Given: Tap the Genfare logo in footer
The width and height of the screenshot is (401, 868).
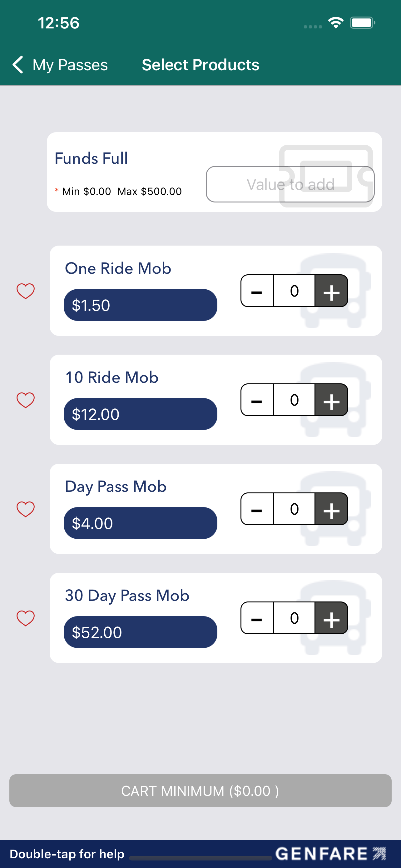Looking at the screenshot, I should 331,854.
